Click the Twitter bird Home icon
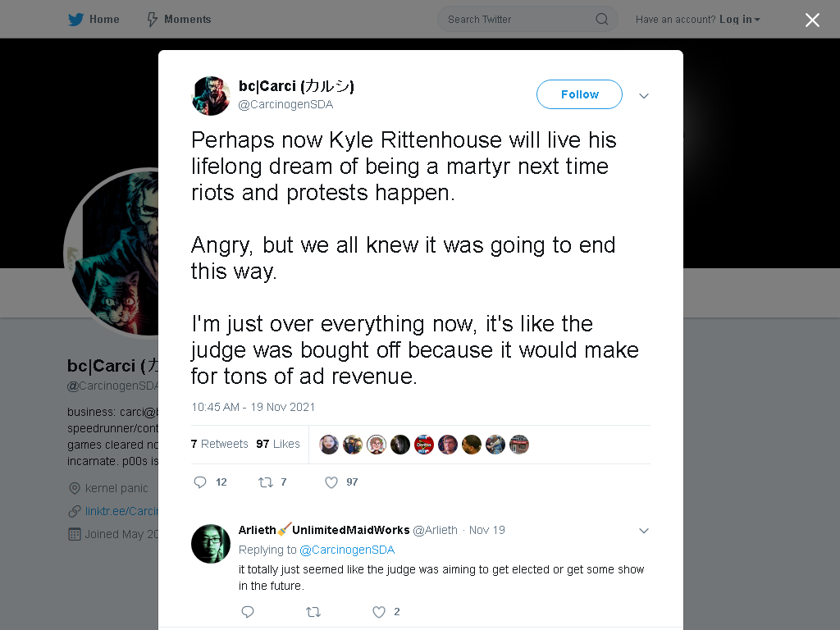Screen dimensions: 840x630 (75, 20)
